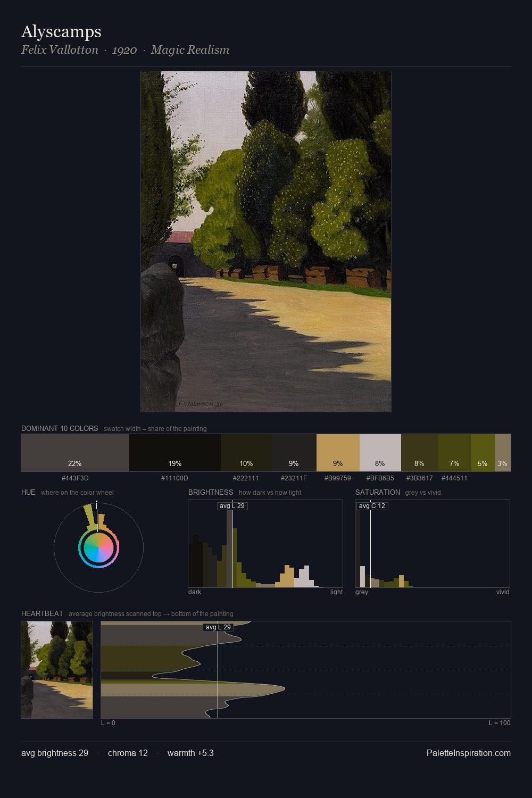Click 'avg brightness 29' in the footer
532x798 pixels.
pyautogui.click(x=55, y=753)
